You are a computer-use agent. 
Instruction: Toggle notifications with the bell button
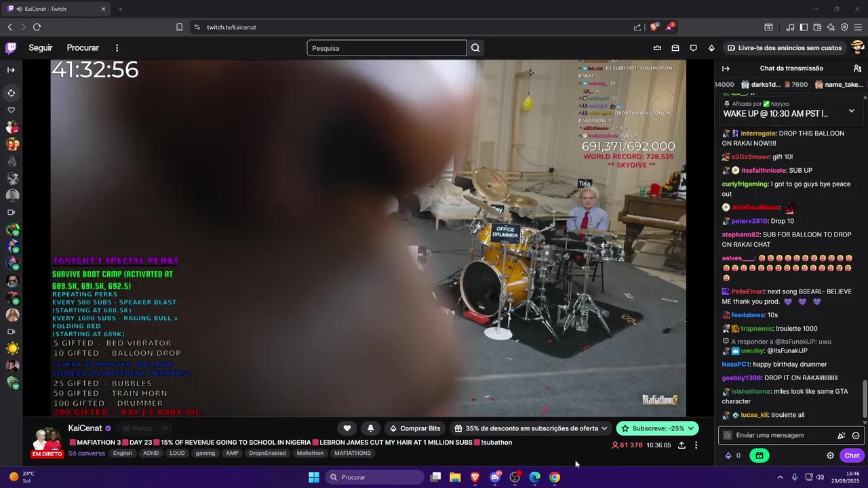(x=370, y=428)
